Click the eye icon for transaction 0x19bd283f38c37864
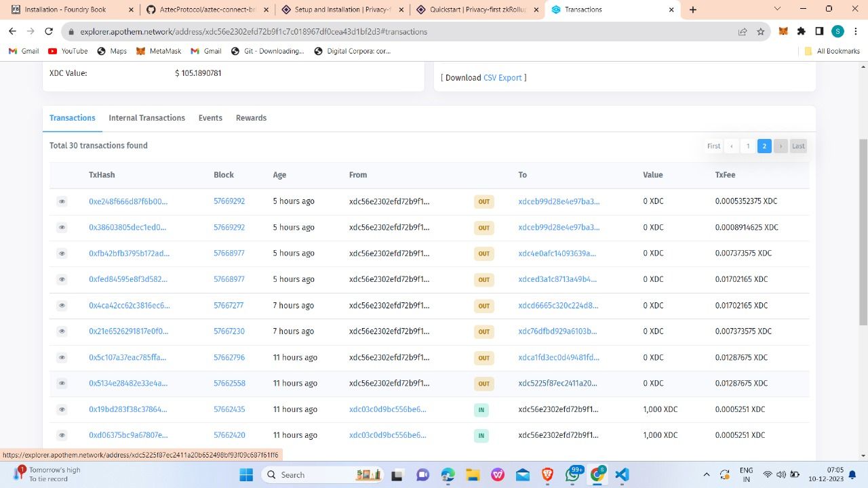 click(x=62, y=409)
